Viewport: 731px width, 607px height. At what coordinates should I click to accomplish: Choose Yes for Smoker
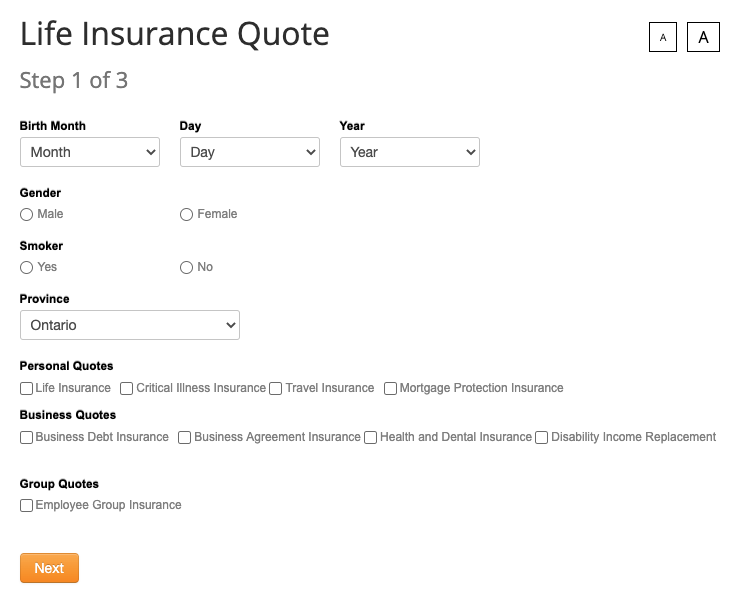pyautogui.click(x=27, y=268)
